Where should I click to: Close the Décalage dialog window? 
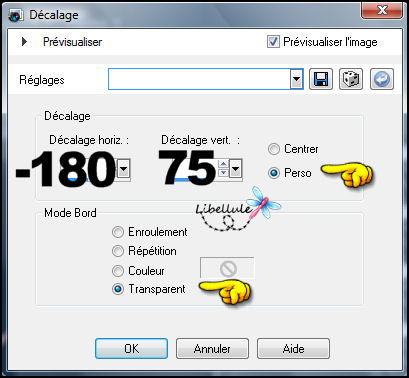coord(382,11)
